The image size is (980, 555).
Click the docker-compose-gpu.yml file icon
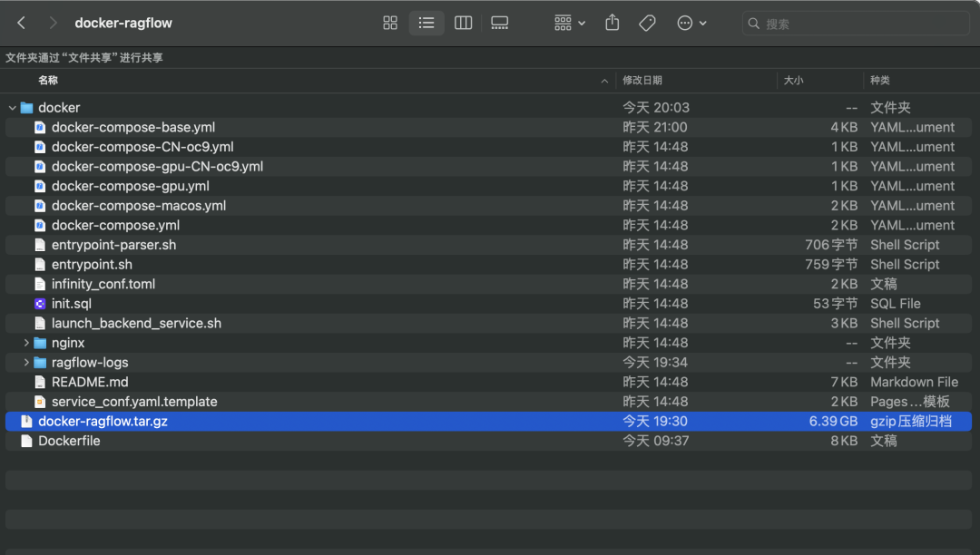[40, 186]
